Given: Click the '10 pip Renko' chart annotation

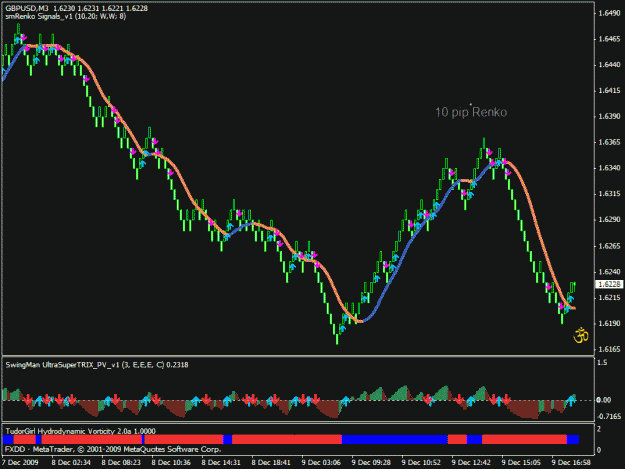Looking at the screenshot, I should [x=471, y=112].
